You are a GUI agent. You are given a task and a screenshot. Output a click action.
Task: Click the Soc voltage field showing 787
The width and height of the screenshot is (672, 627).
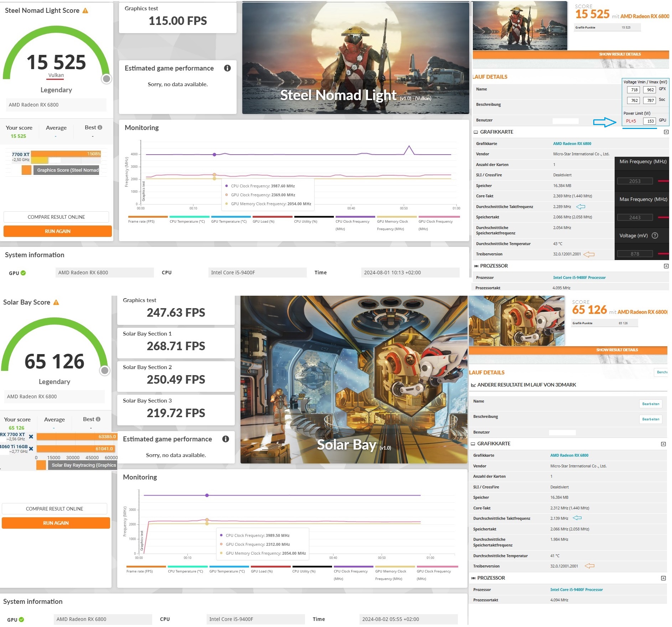(x=650, y=100)
